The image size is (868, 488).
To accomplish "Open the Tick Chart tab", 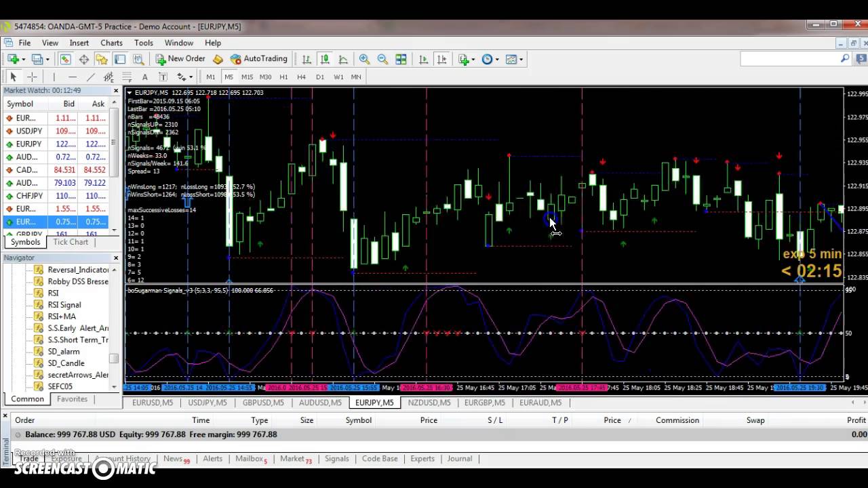I will point(71,242).
